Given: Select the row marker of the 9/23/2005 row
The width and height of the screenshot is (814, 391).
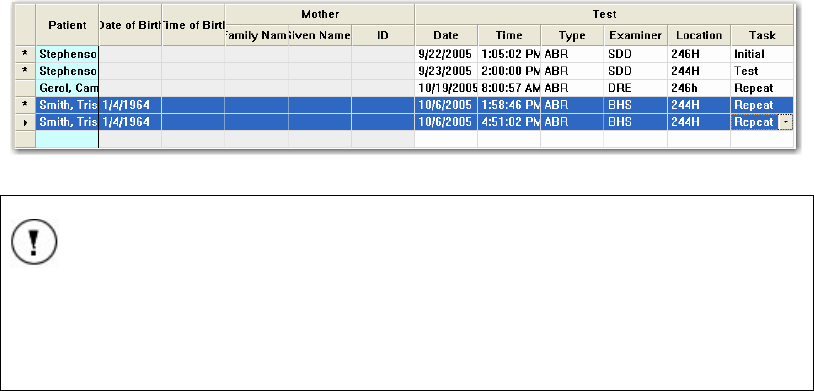Looking at the screenshot, I should tap(25, 71).
